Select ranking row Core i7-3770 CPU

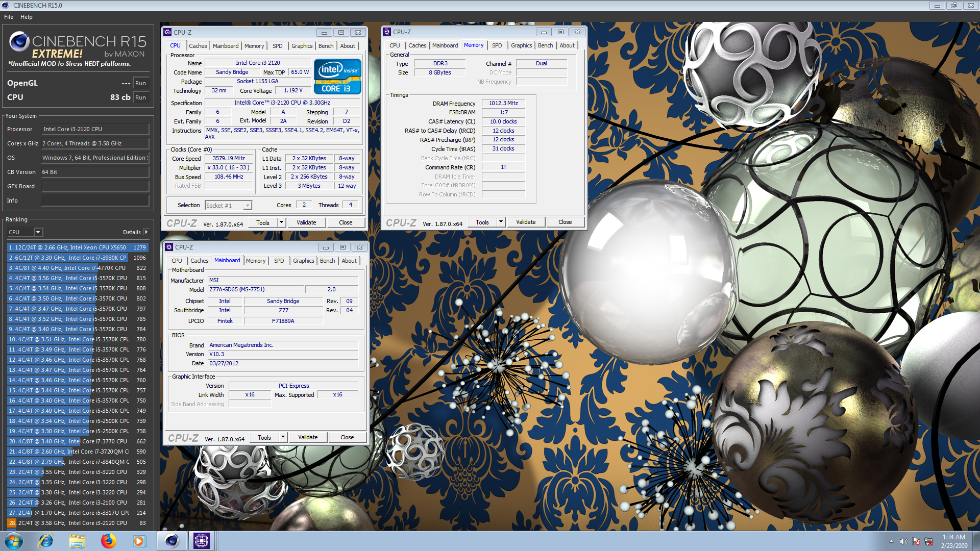[78, 441]
